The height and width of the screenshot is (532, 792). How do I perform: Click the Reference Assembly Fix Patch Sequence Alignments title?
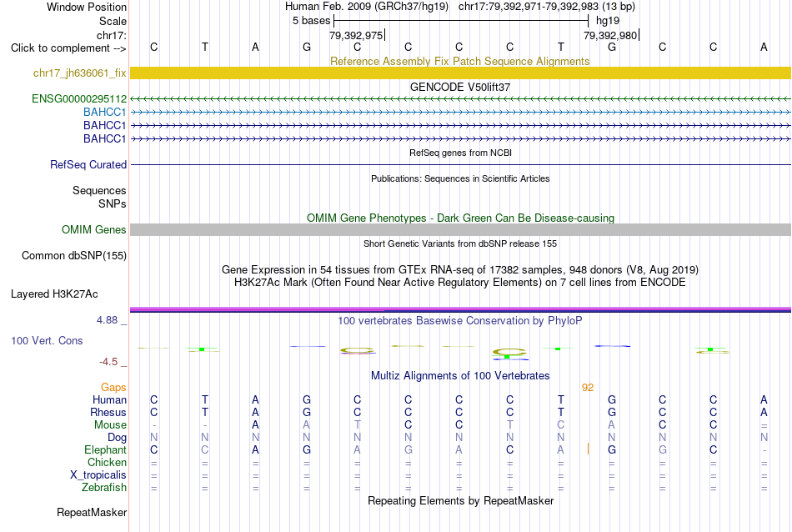459,61
